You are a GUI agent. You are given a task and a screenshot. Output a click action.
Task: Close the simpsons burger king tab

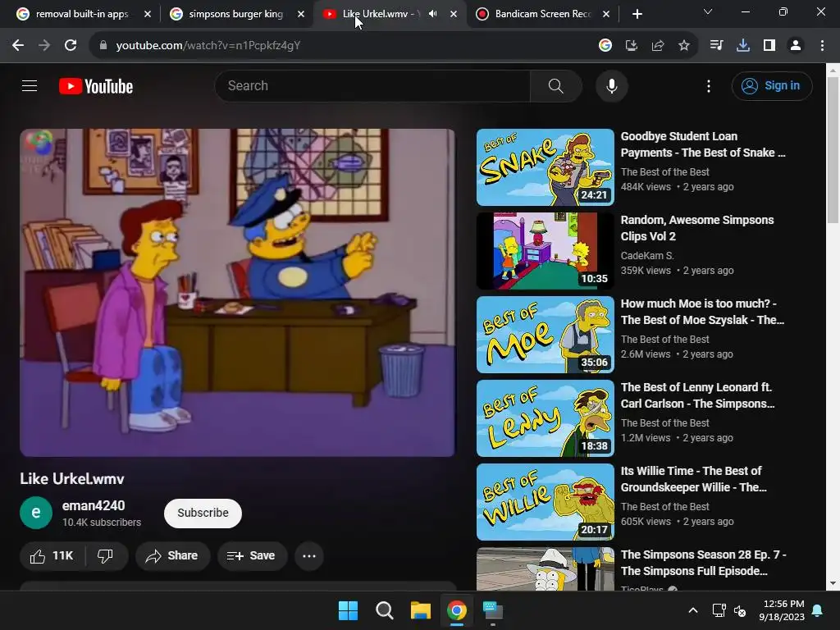[301, 14]
